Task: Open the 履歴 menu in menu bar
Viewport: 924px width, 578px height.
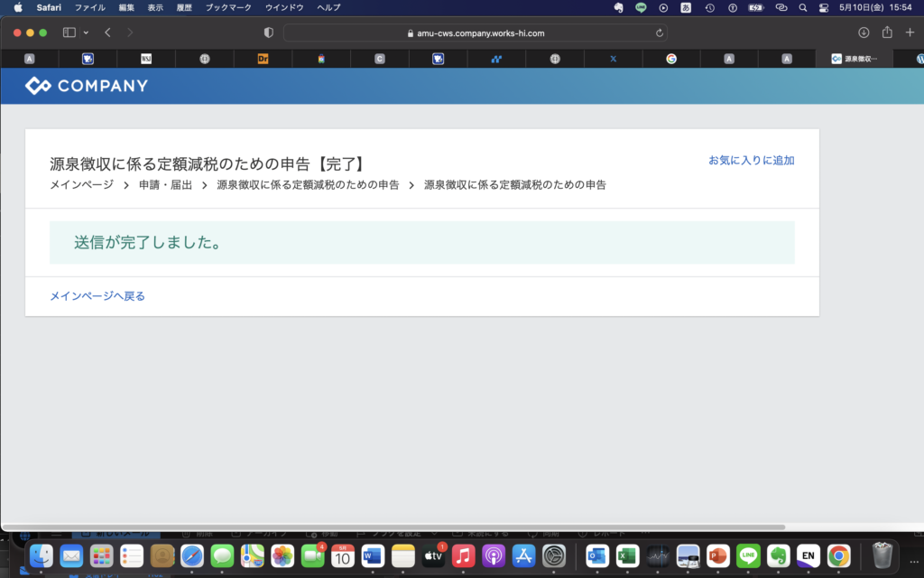Action: [183, 7]
